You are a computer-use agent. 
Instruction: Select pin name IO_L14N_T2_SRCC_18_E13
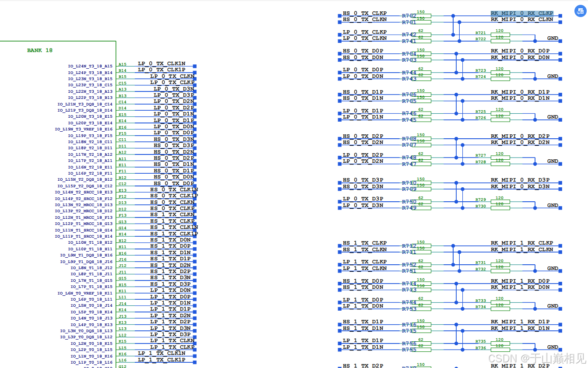point(84,192)
